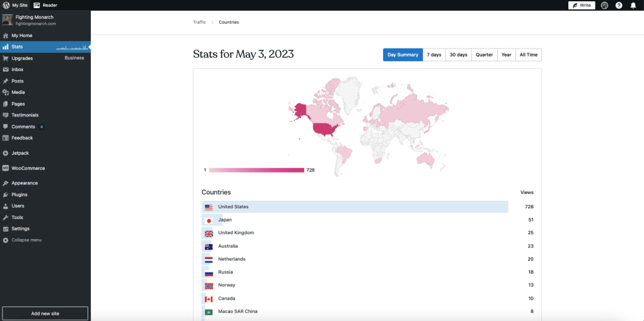
Task: Go to Media library in sidebar
Action: coord(18,93)
